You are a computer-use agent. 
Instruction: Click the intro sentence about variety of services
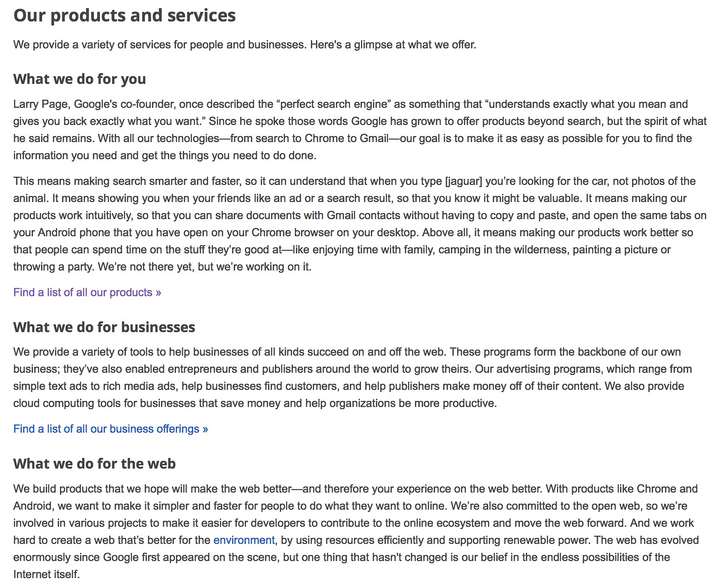(x=245, y=45)
